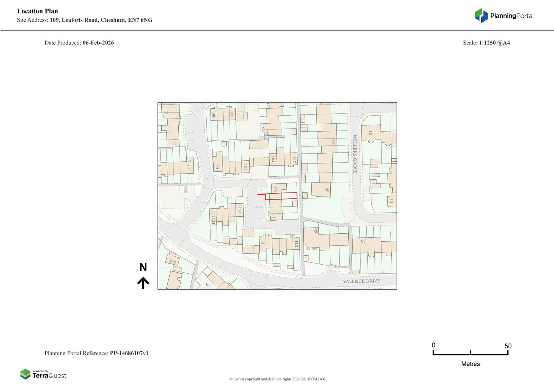Click the Crown copyright notice text

[277, 379]
